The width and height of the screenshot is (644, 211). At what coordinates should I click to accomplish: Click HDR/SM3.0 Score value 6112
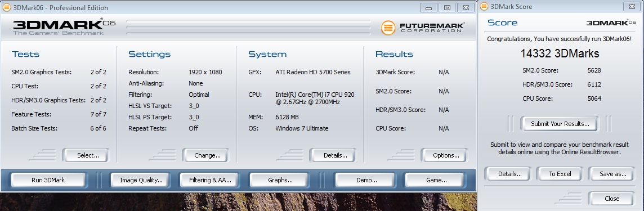click(x=594, y=84)
